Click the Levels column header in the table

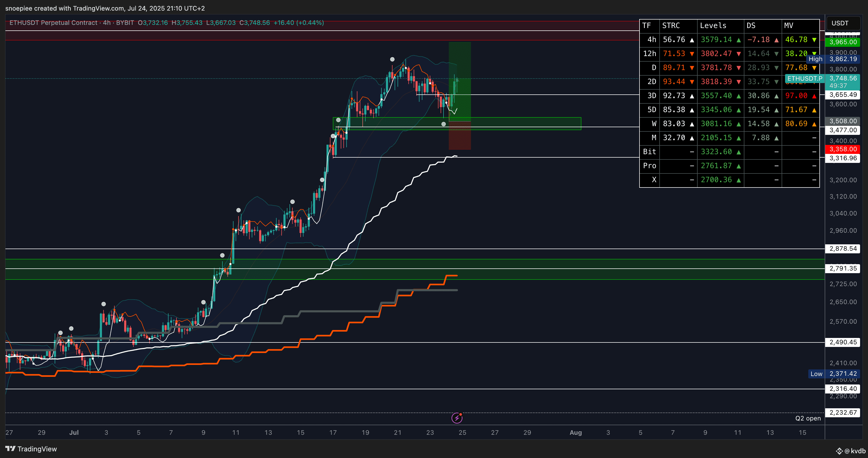(x=713, y=26)
